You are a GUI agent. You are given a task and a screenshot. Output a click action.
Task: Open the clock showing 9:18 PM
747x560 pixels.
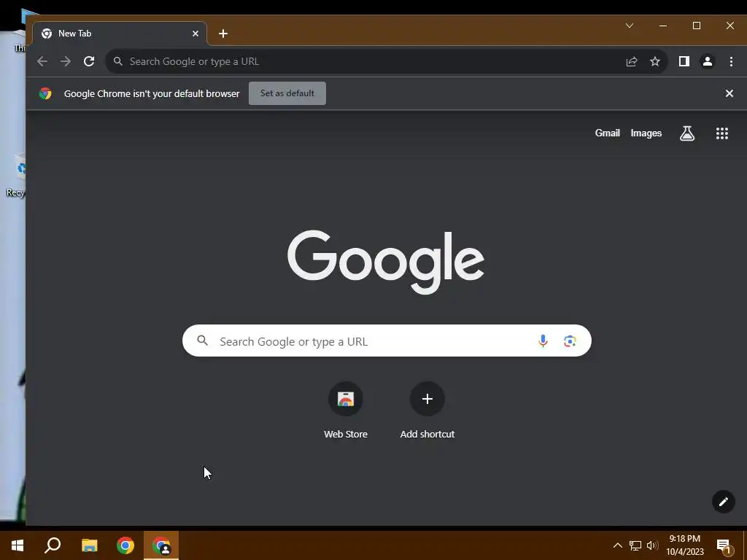tap(685, 545)
